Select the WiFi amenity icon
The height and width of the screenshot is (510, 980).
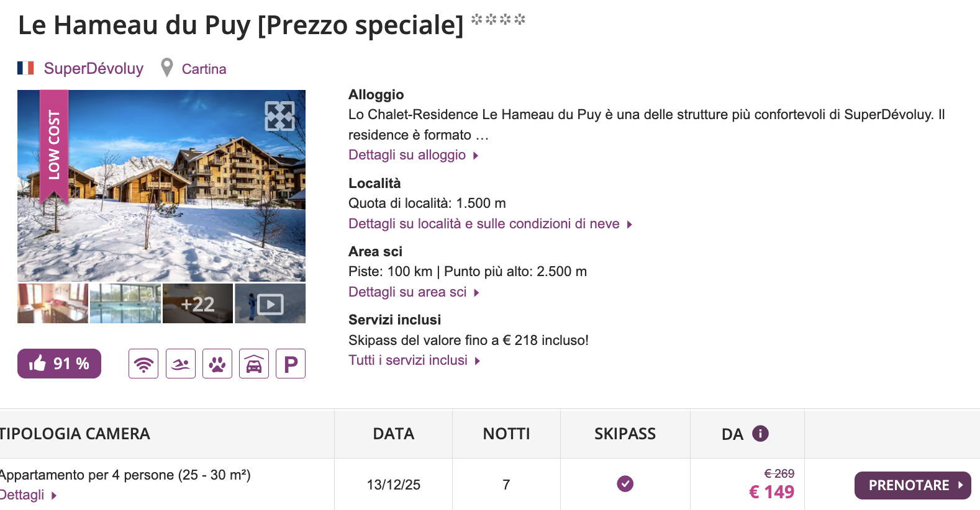point(143,364)
